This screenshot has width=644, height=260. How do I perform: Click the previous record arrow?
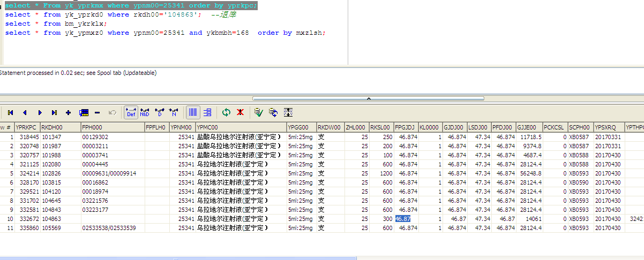[25, 112]
